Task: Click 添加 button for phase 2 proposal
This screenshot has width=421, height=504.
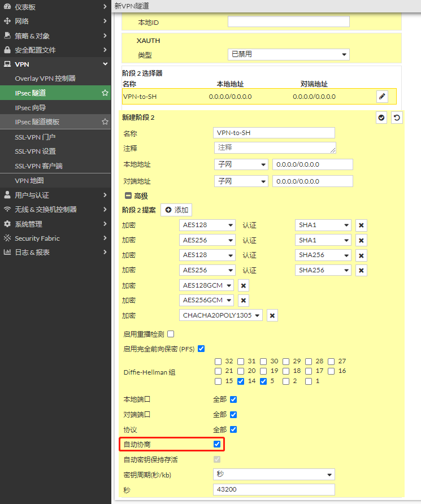Action: coord(176,210)
